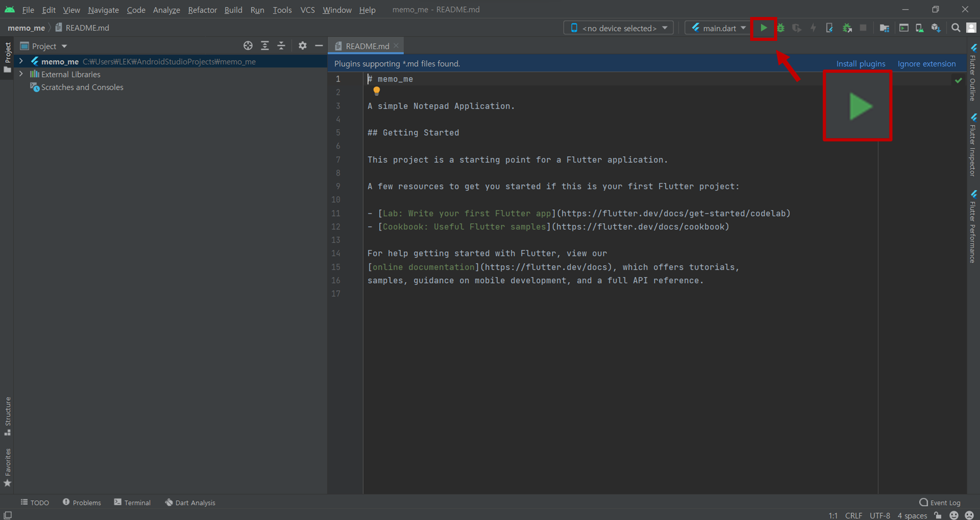This screenshot has height=520, width=980.
Task: Toggle the Flutter Inspector side panel
Action: pos(973,144)
